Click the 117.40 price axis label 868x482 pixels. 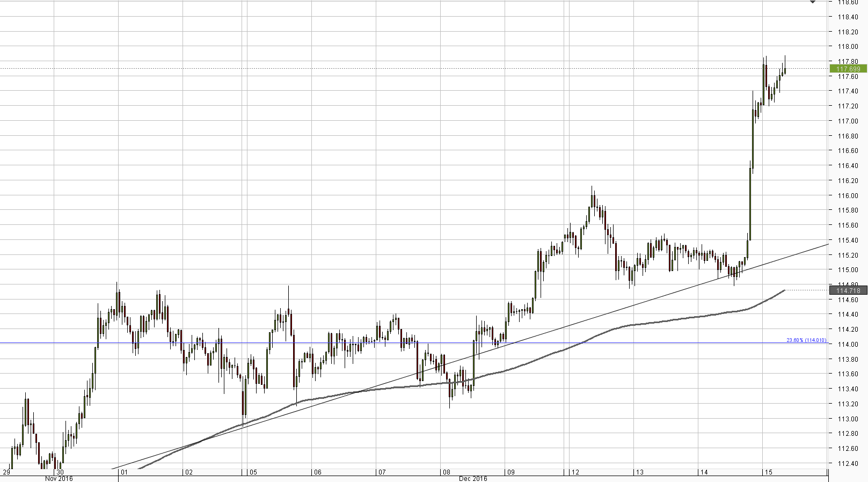pos(848,91)
